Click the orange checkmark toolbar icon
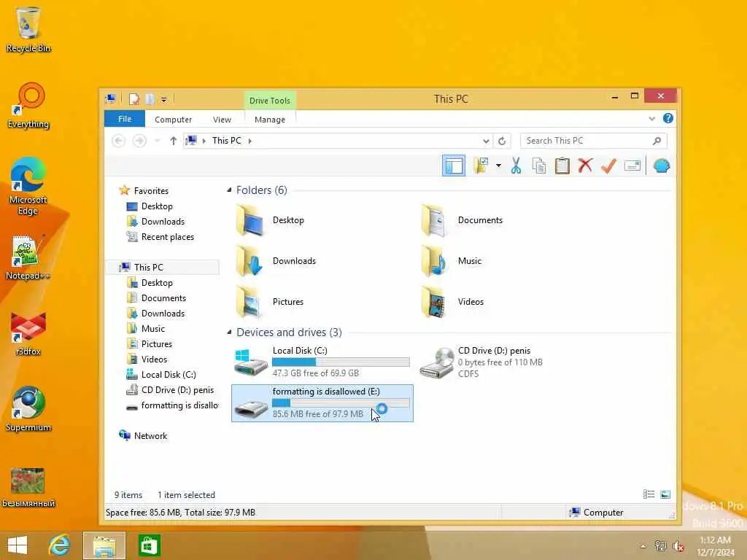 click(608, 166)
